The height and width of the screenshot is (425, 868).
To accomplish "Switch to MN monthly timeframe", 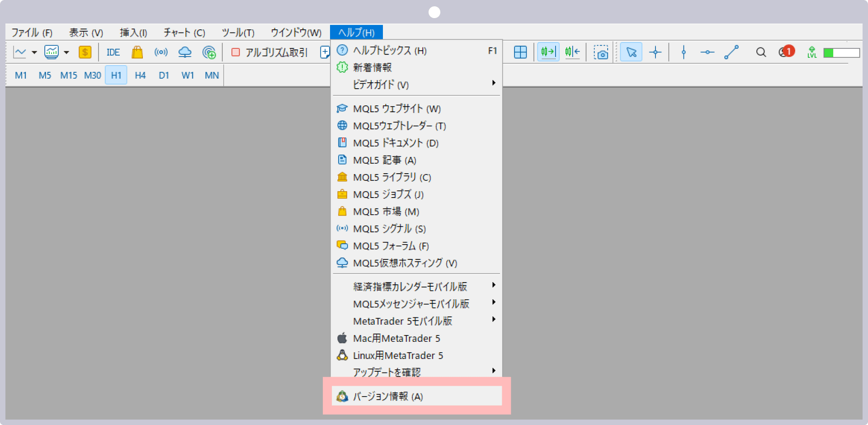I will pos(212,76).
